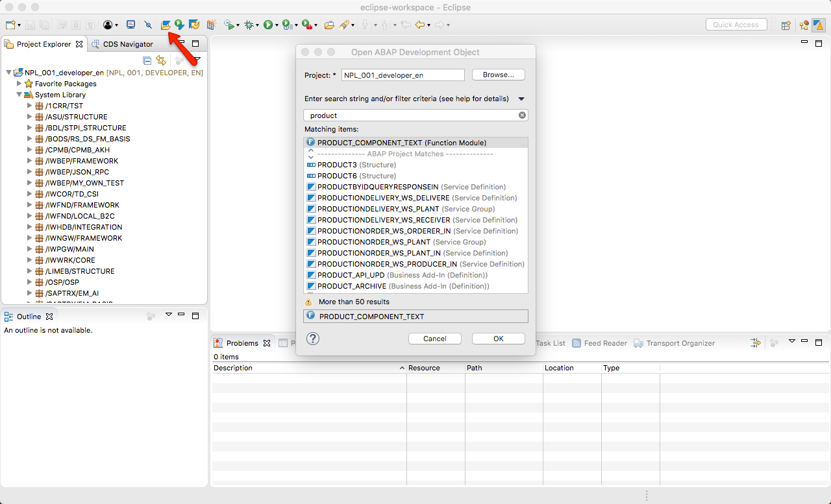831x504 pixels.
Task: Click Collapse All in Project Explorer
Action: pyautogui.click(x=147, y=60)
